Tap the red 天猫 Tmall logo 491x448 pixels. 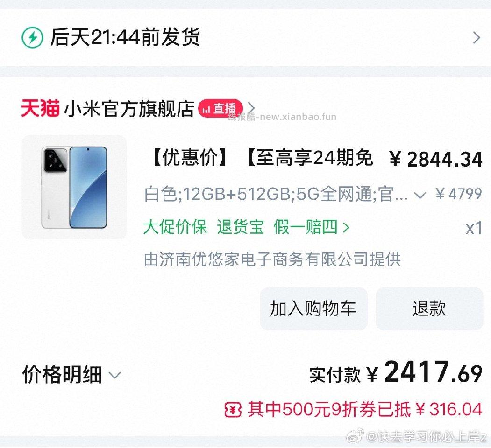click(40, 108)
